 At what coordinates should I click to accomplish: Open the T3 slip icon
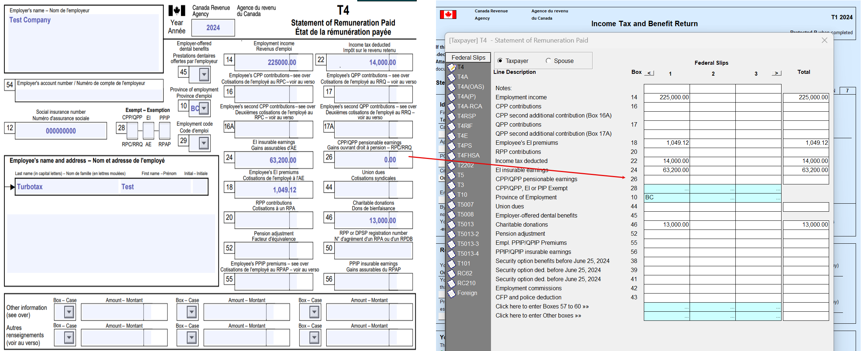(x=452, y=185)
